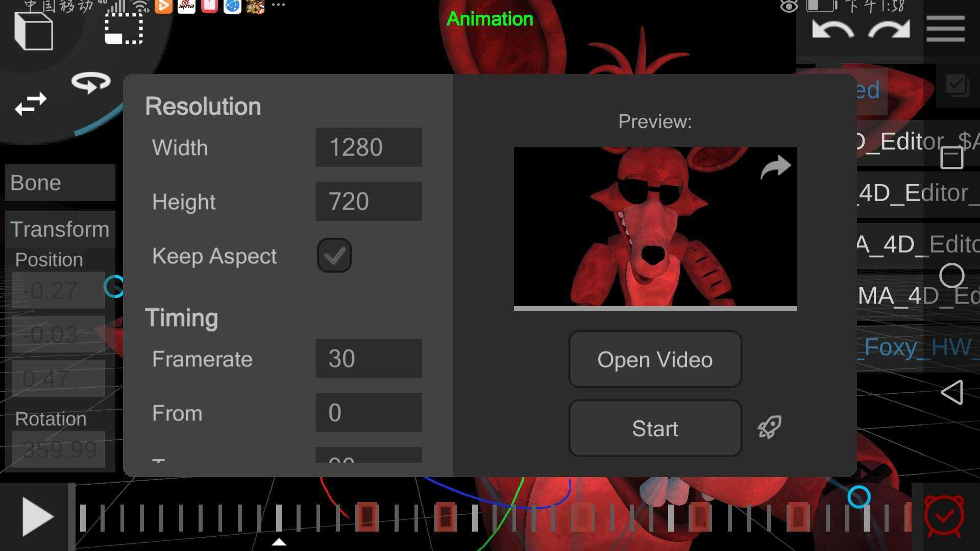The height and width of the screenshot is (551, 980).
Task: Click the swap arrows icon
Action: click(31, 104)
